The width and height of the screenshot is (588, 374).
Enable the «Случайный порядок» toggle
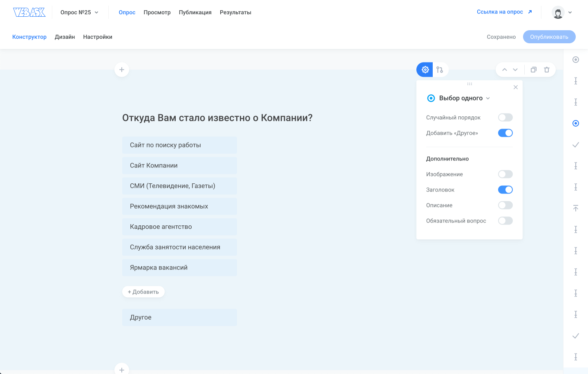tap(505, 118)
